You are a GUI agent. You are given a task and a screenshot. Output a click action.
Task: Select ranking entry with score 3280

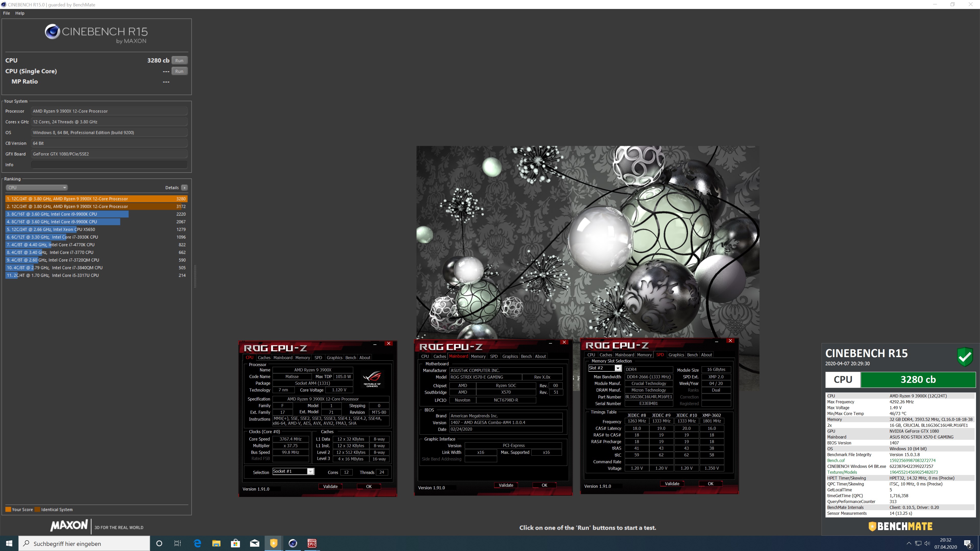pos(96,198)
